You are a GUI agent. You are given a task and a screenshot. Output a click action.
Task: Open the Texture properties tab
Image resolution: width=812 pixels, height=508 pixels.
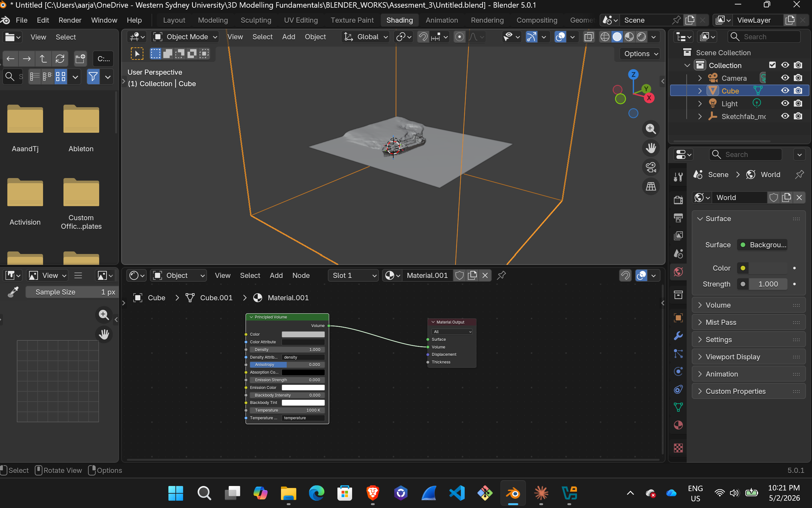point(678,448)
